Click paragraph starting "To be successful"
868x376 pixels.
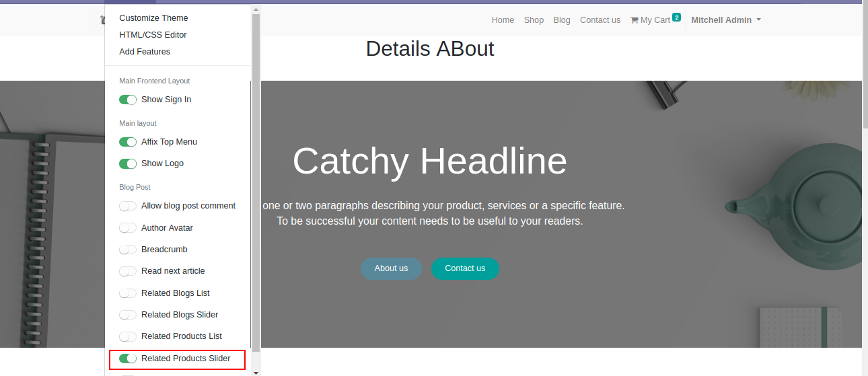tap(430, 221)
